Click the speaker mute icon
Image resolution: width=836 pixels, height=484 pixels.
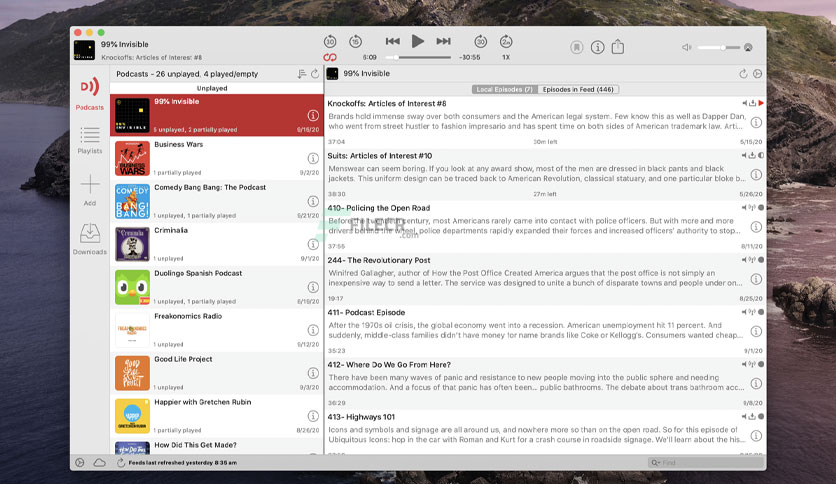pyautogui.click(x=687, y=47)
